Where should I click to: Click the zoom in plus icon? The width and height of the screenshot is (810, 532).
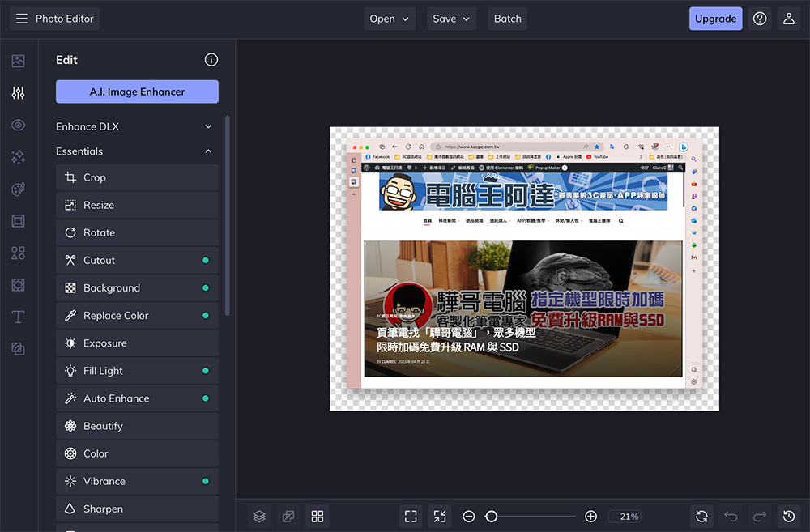click(591, 516)
